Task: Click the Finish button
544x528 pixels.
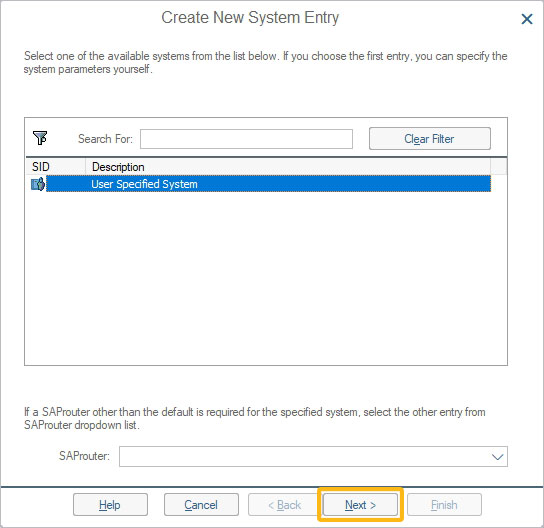Action: click(x=444, y=505)
